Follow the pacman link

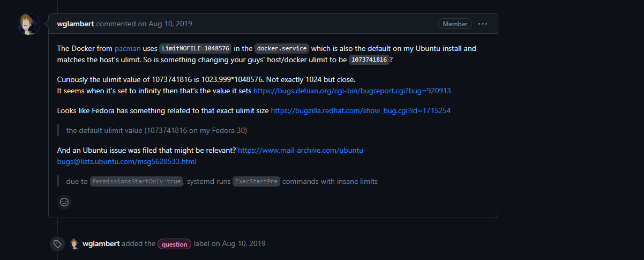[128, 48]
